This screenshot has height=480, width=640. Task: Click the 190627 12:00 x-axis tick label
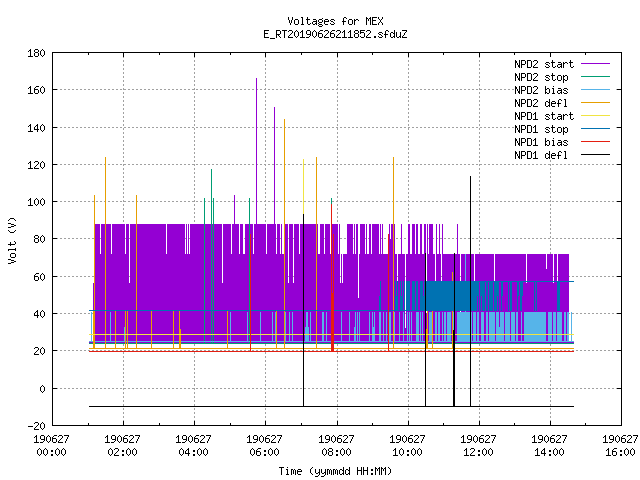pyautogui.click(x=478, y=445)
